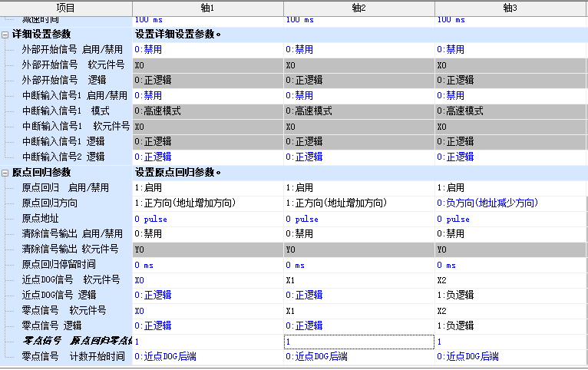Click 零点信号 软元件号 X1 for 轴2
Viewport: 588px width, 370px height.
click(359, 311)
